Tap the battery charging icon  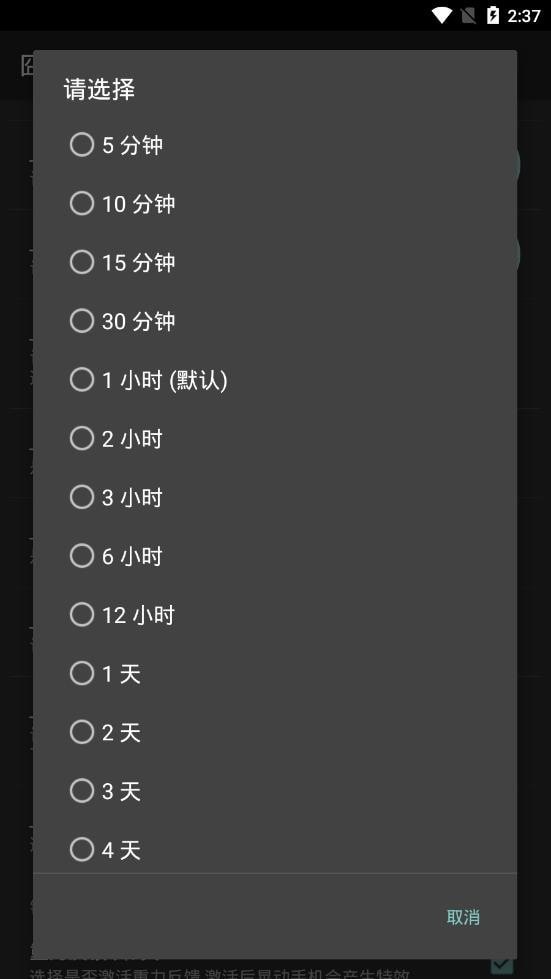(493, 16)
